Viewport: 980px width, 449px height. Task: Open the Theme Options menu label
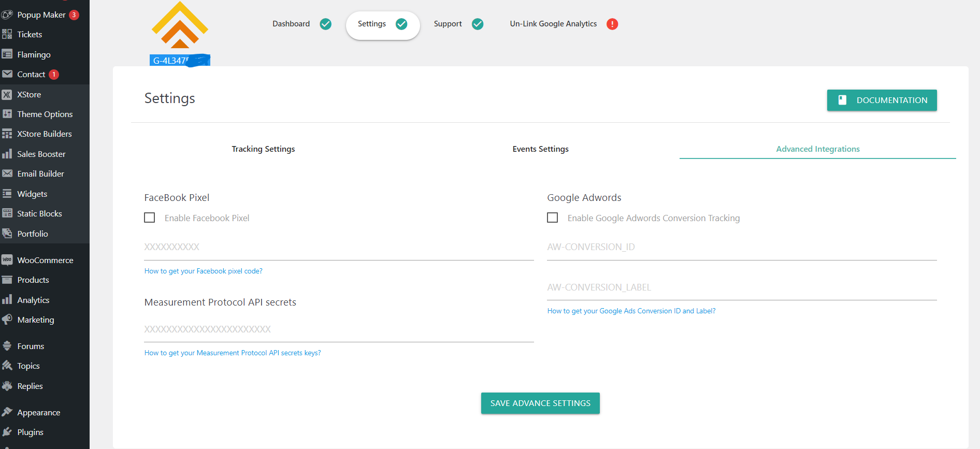(x=45, y=114)
